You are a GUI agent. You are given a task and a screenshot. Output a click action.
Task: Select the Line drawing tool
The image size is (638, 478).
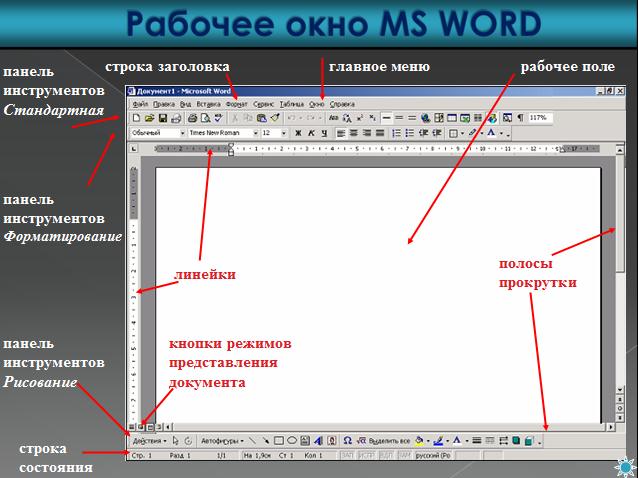[252, 441]
